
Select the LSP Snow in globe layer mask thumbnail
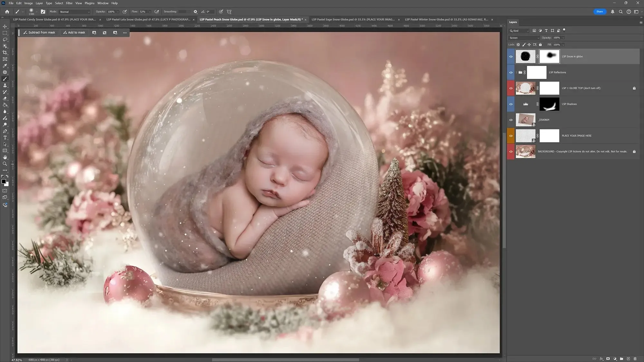click(549, 57)
